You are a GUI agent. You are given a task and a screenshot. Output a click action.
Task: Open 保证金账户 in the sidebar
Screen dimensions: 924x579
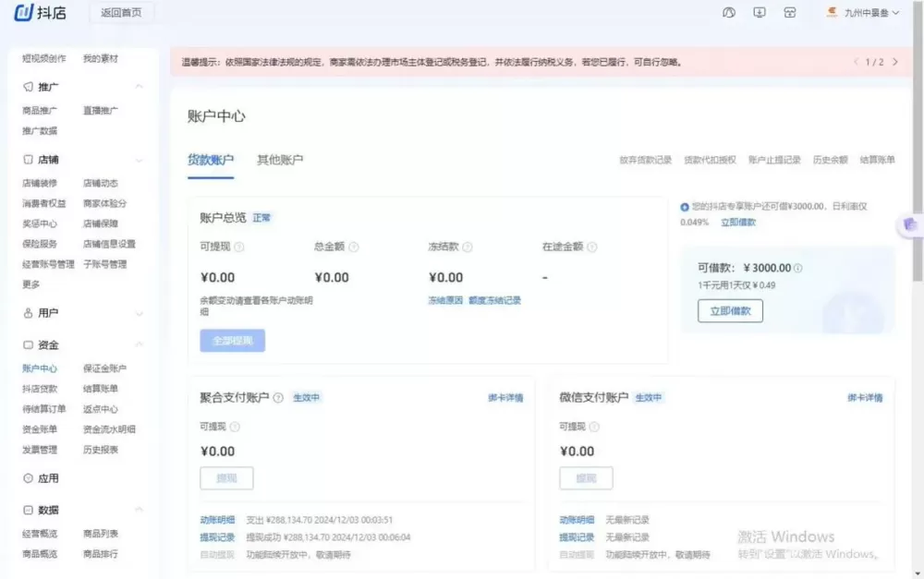105,368
